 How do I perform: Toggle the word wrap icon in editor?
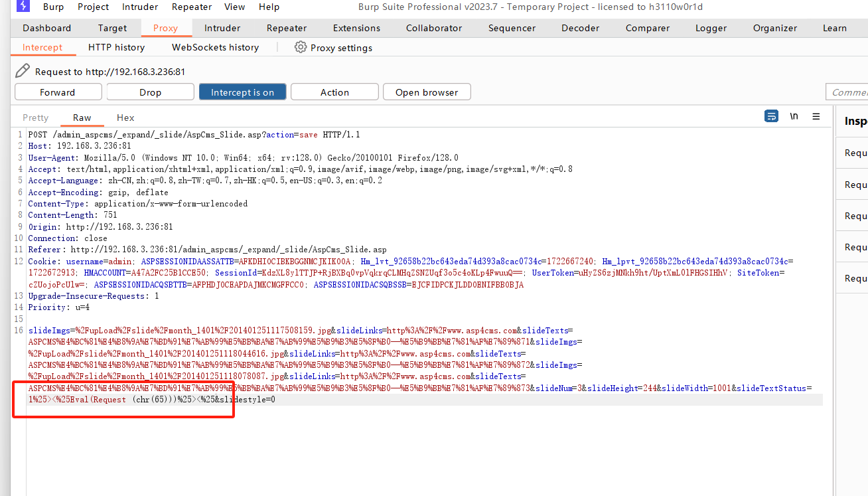click(x=771, y=116)
